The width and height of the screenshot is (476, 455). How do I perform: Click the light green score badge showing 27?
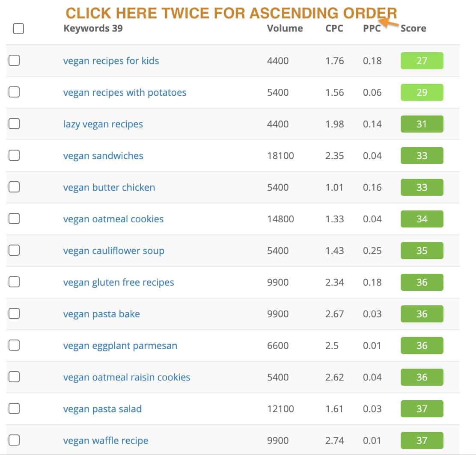pos(422,61)
